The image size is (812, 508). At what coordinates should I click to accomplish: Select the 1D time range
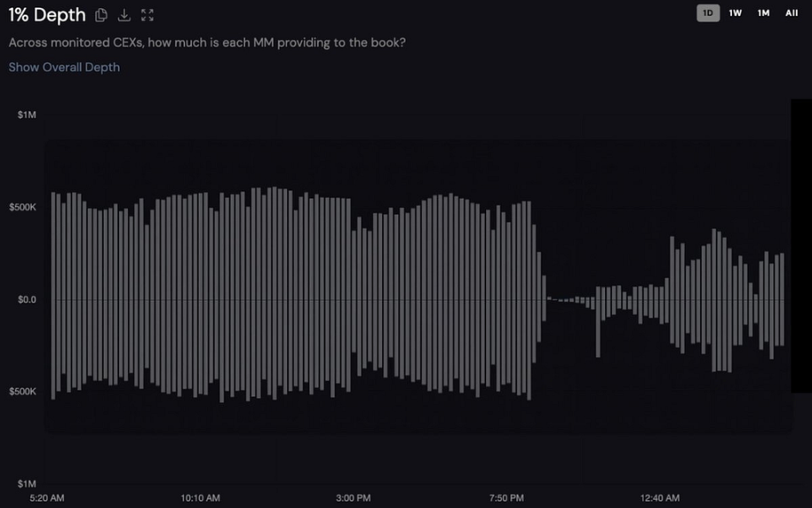click(x=708, y=13)
